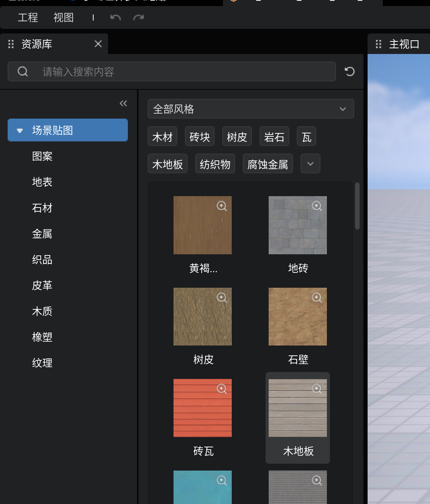
Task: Switch to the 主视口 tab
Action: [399, 44]
